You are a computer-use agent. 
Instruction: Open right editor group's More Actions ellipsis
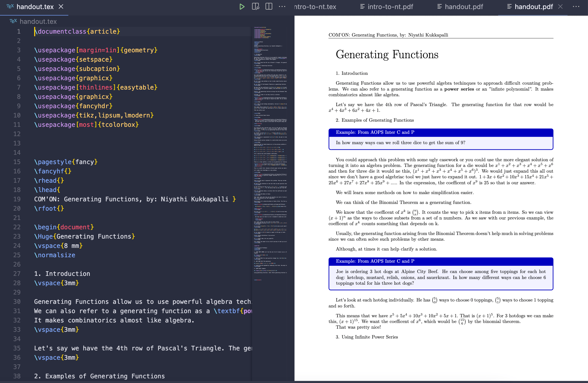576,7
